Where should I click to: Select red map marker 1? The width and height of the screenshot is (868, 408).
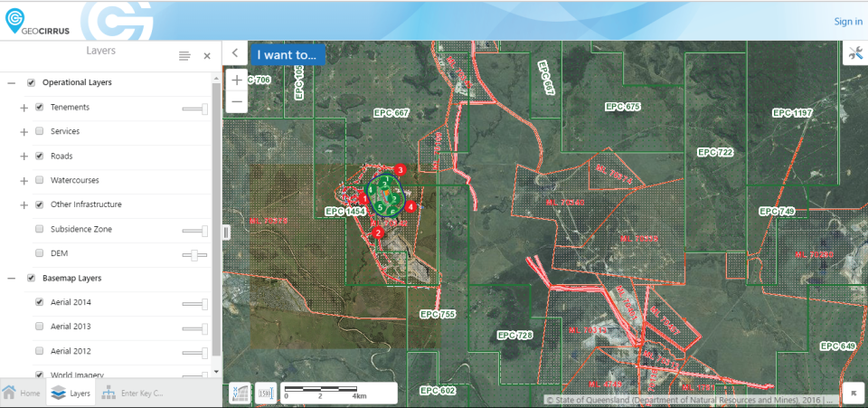click(363, 197)
